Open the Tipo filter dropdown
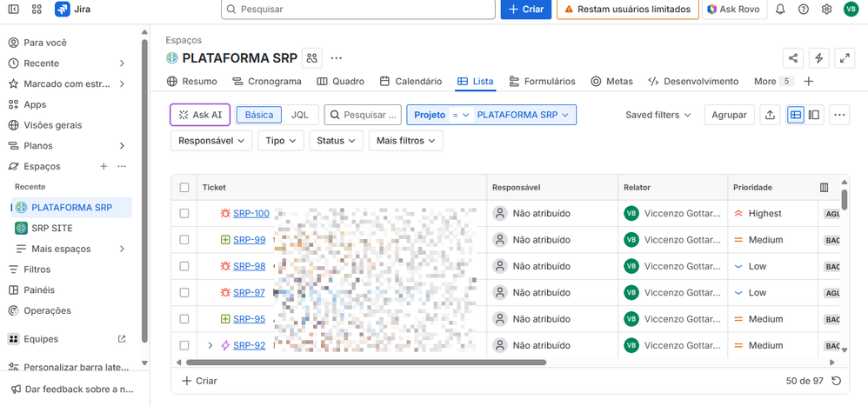868x406 pixels. (281, 141)
